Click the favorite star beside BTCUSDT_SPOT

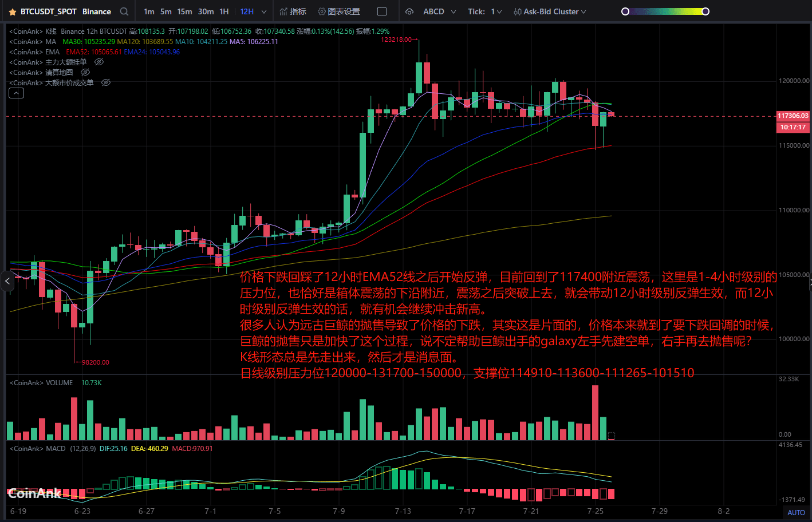point(13,12)
